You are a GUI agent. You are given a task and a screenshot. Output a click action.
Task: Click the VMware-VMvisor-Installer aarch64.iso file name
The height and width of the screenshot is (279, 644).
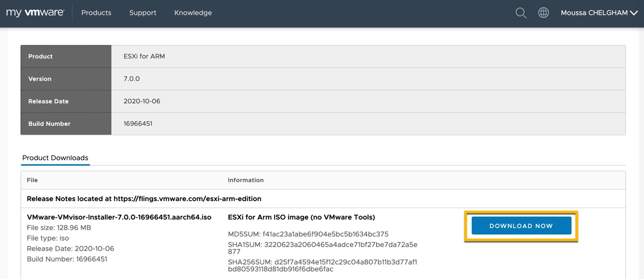119,217
